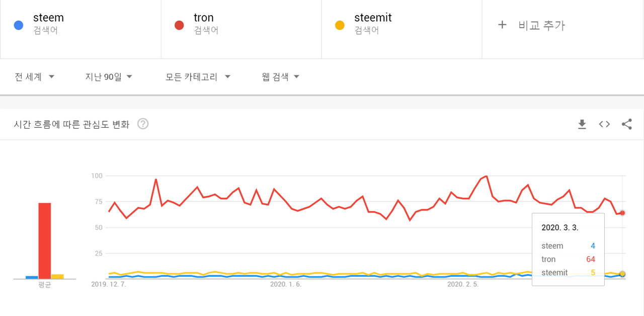Share the interest over time chart
Image resolution: width=644 pixels, height=316 pixels.
tap(626, 124)
